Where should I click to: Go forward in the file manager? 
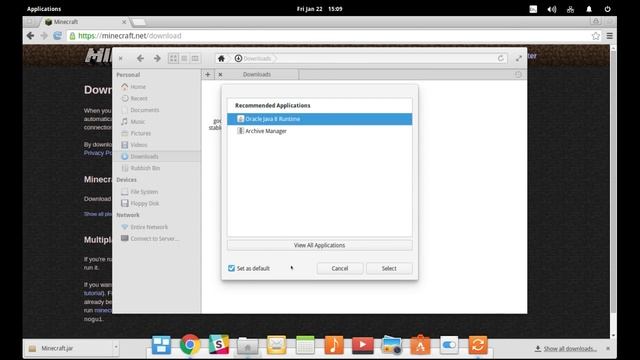tap(157, 58)
